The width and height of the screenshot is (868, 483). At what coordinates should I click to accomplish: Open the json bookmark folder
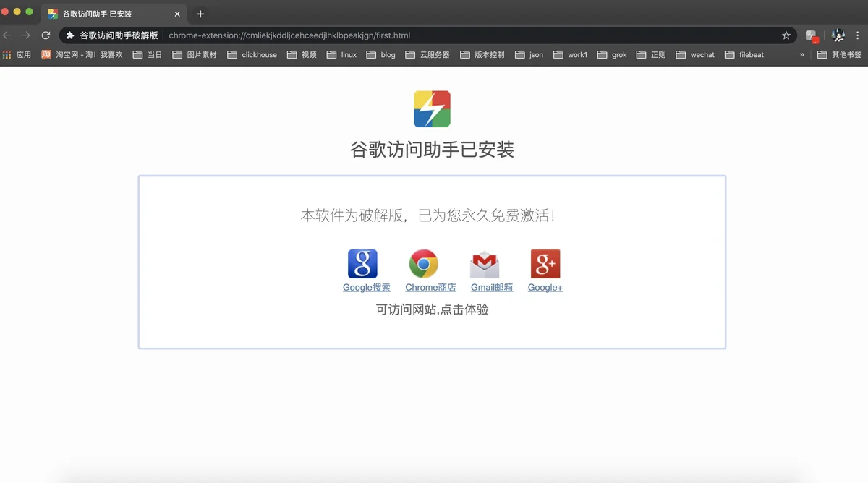tap(529, 55)
